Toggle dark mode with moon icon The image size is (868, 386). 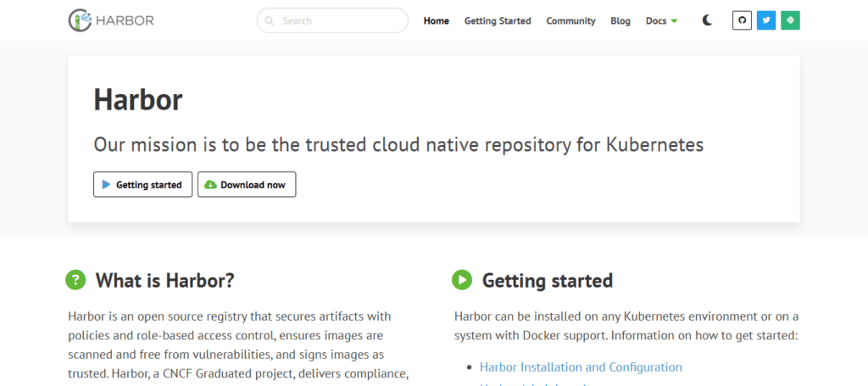pos(708,20)
